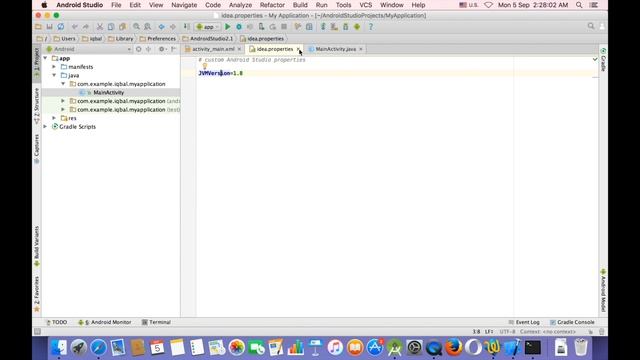Viewport: 640px width, 360px height.
Task: Open the SDK Manager icon
Action: pyautogui.click(x=345, y=27)
